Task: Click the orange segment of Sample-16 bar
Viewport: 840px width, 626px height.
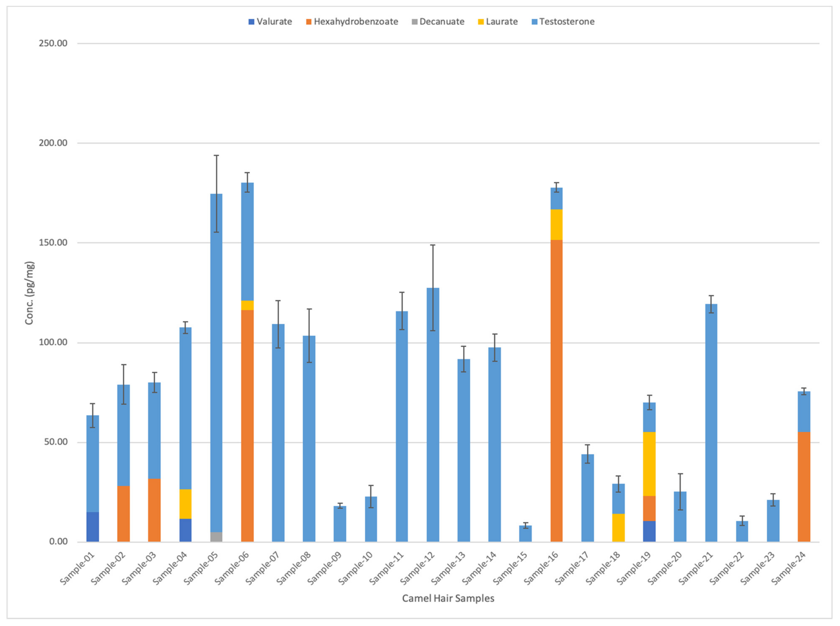Action: point(556,390)
